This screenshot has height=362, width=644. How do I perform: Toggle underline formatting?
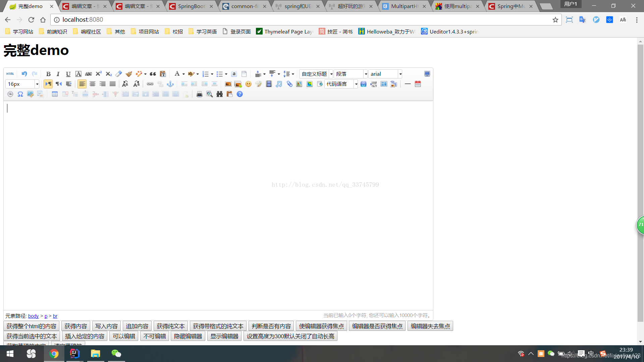point(68,74)
